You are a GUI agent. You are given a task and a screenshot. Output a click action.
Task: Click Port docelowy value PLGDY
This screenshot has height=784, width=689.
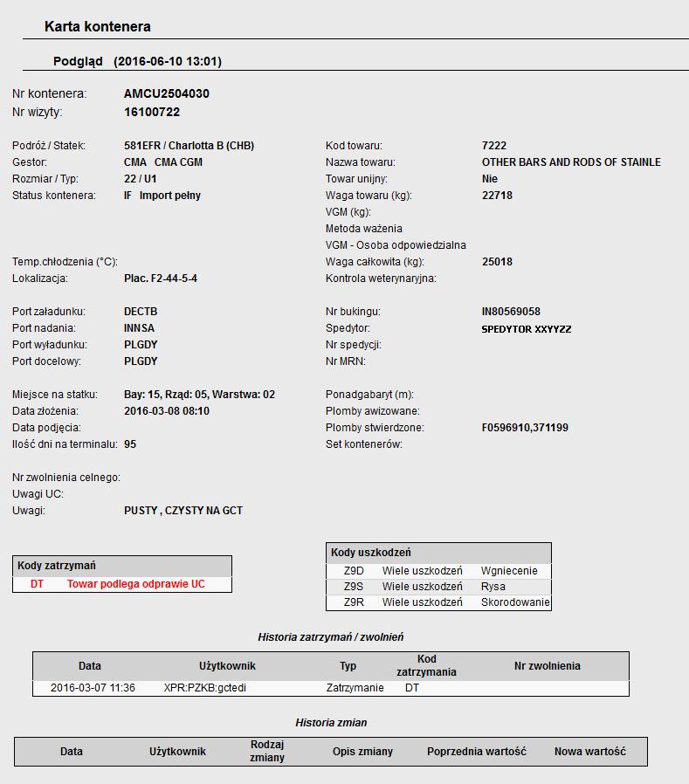141,361
